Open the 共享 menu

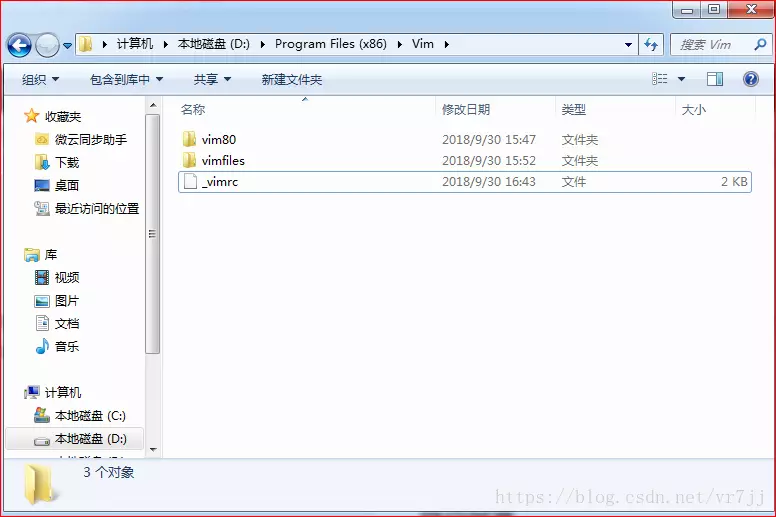pos(212,79)
